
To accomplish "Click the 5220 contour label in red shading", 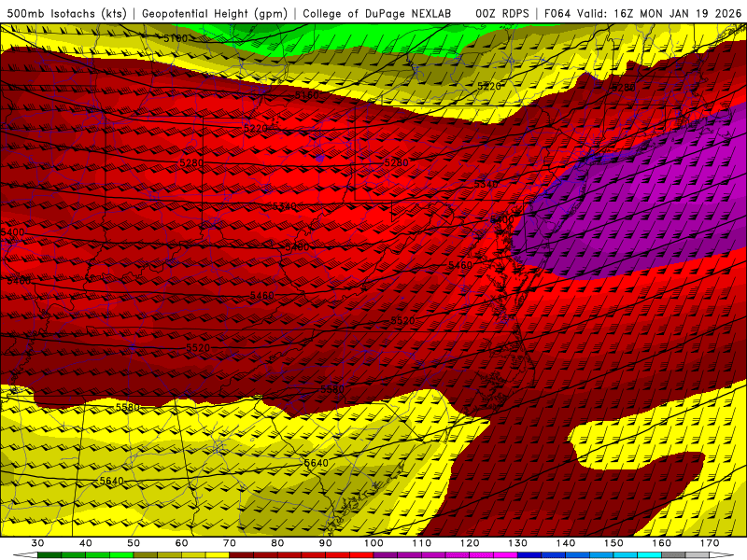I will [x=256, y=129].
